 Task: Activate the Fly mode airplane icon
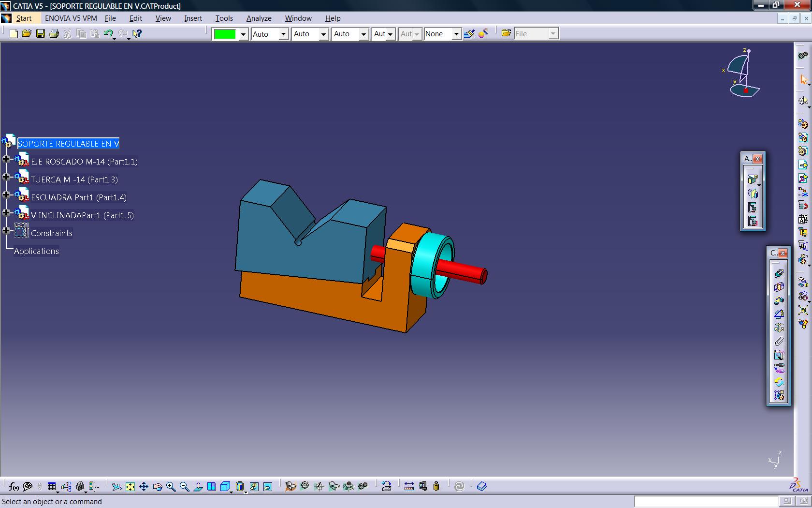[116, 486]
